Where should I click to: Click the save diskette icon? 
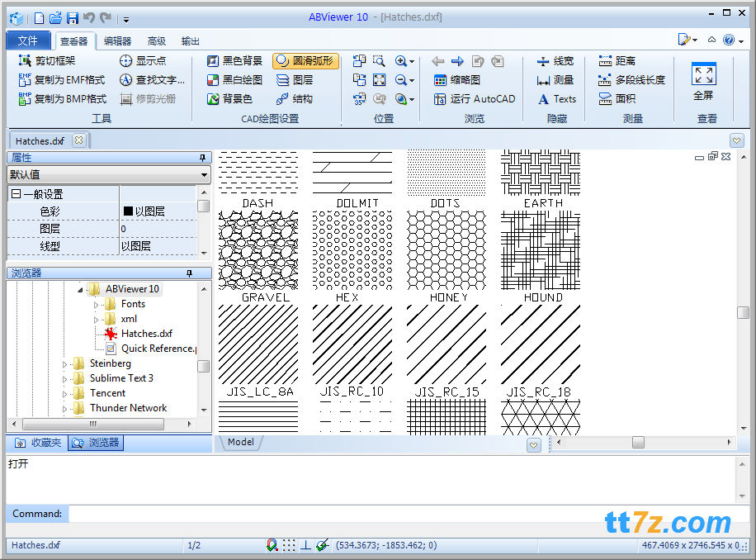(73, 18)
